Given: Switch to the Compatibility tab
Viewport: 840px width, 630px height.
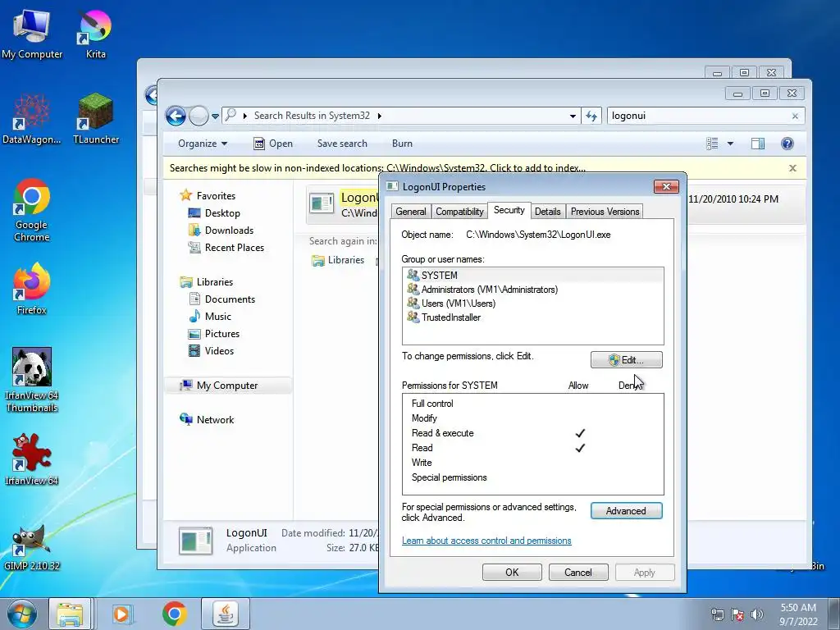Looking at the screenshot, I should pos(459,212).
